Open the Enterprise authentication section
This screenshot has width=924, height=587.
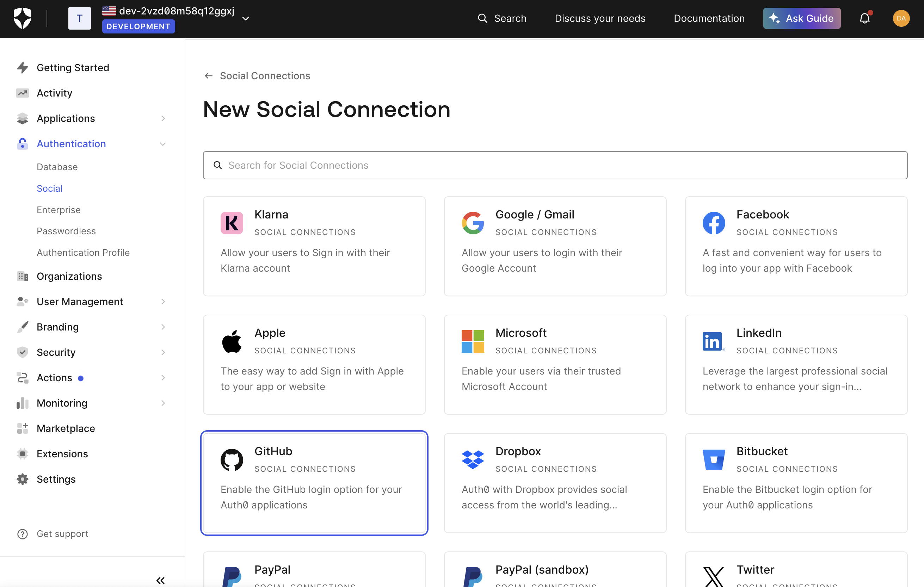pyautogui.click(x=58, y=209)
